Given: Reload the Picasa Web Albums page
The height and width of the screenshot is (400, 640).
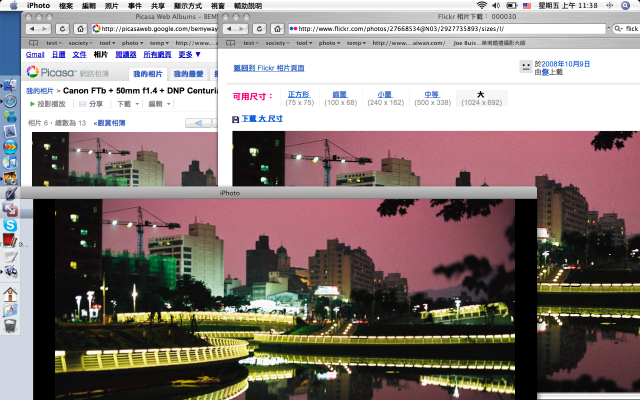Looking at the screenshot, I should click(62, 29).
